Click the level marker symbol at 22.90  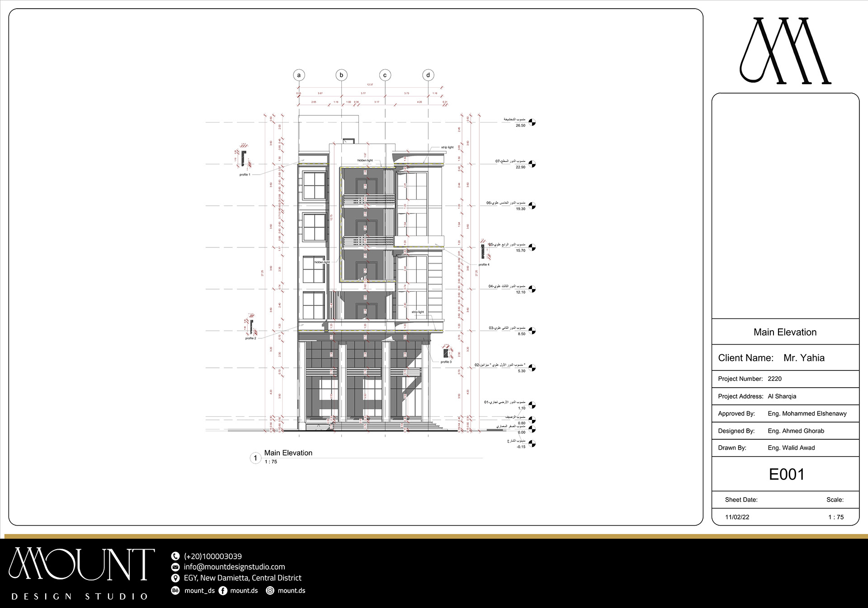(532, 164)
